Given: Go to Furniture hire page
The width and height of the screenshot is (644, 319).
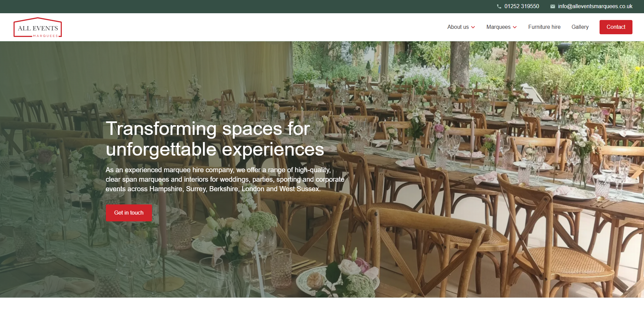Looking at the screenshot, I should click(x=544, y=27).
